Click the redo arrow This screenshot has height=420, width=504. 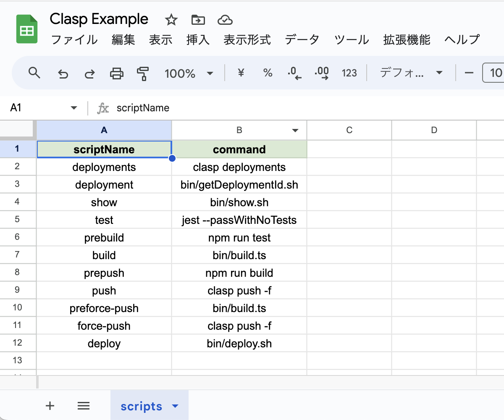pyautogui.click(x=89, y=74)
